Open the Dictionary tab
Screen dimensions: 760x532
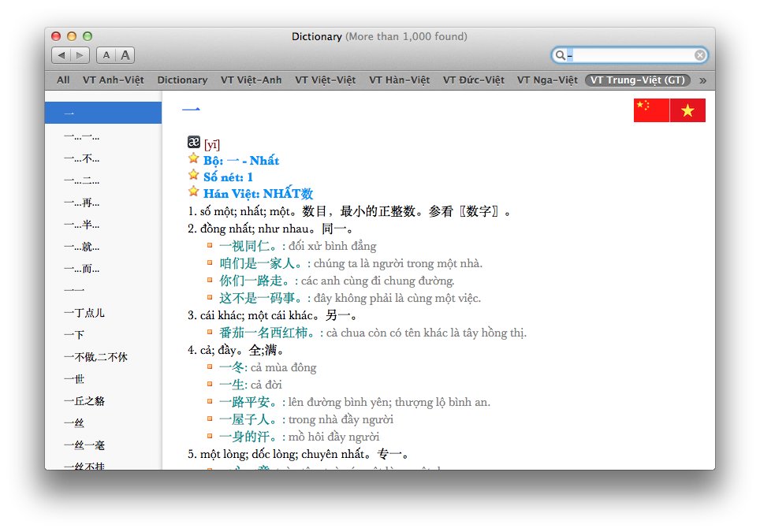pos(182,80)
